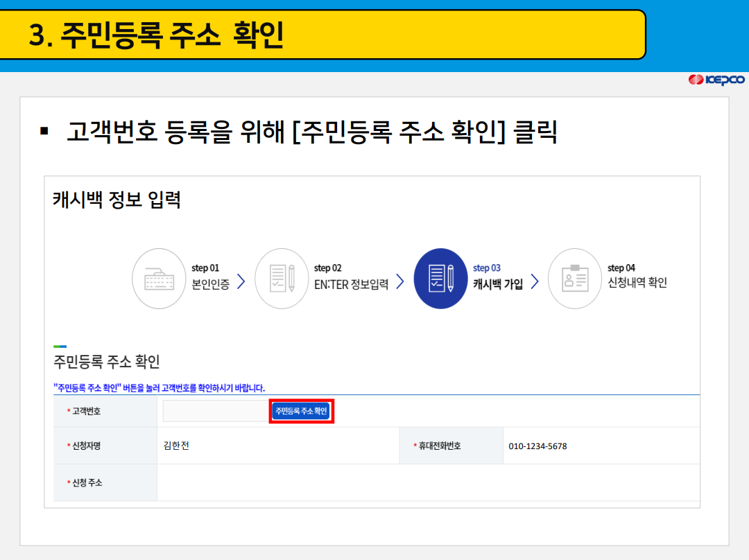The width and height of the screenshot is (749, 560).
Task: Click the red flame symbol in the KEPCO logo
Action: [696, 79]
